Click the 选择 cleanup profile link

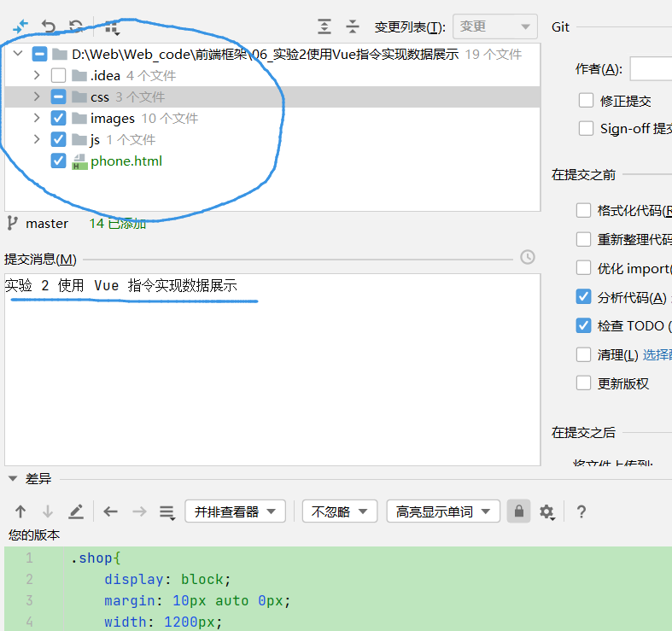click(657, 355)
